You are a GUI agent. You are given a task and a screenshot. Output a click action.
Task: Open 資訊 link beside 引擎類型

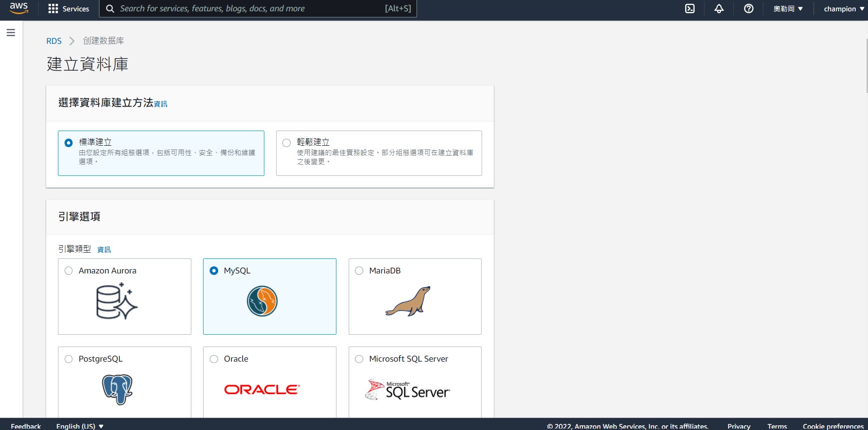tap(104, 249)
